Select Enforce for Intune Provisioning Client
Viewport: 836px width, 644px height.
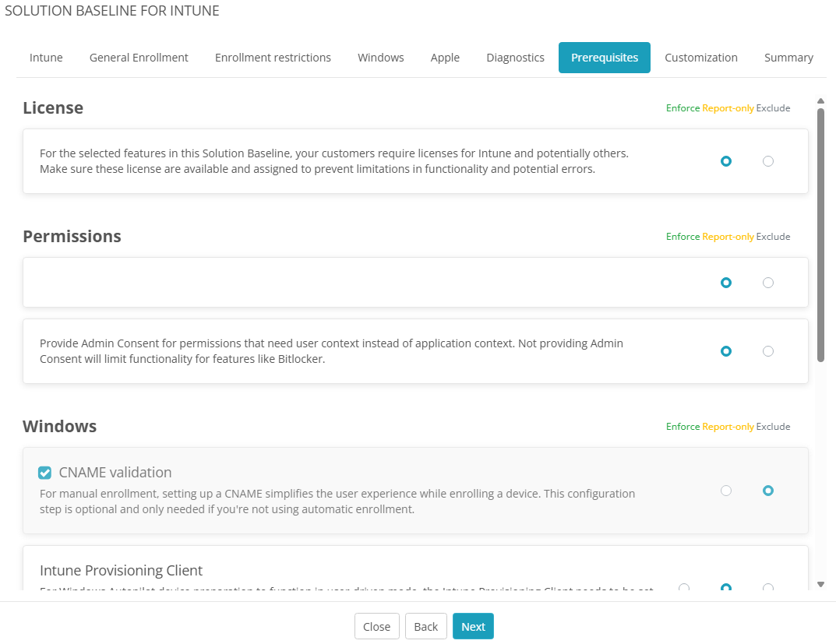click(x=684, y=587)
